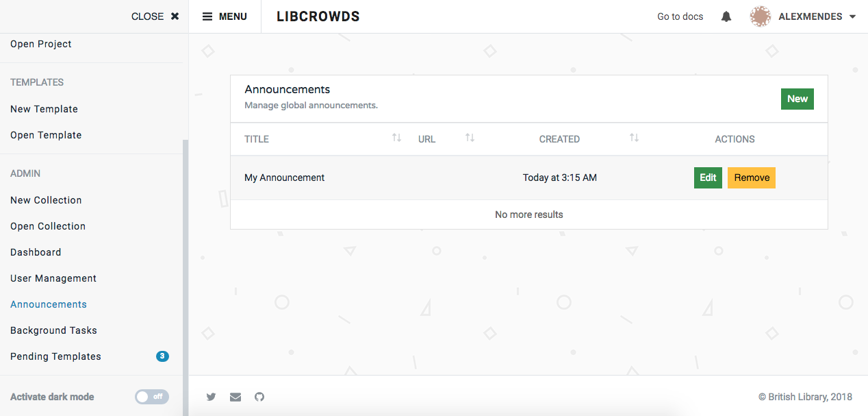Click the ALEXMENDES profile avatar
Viewport: 868px width, 416px height.
coord(760,16)
